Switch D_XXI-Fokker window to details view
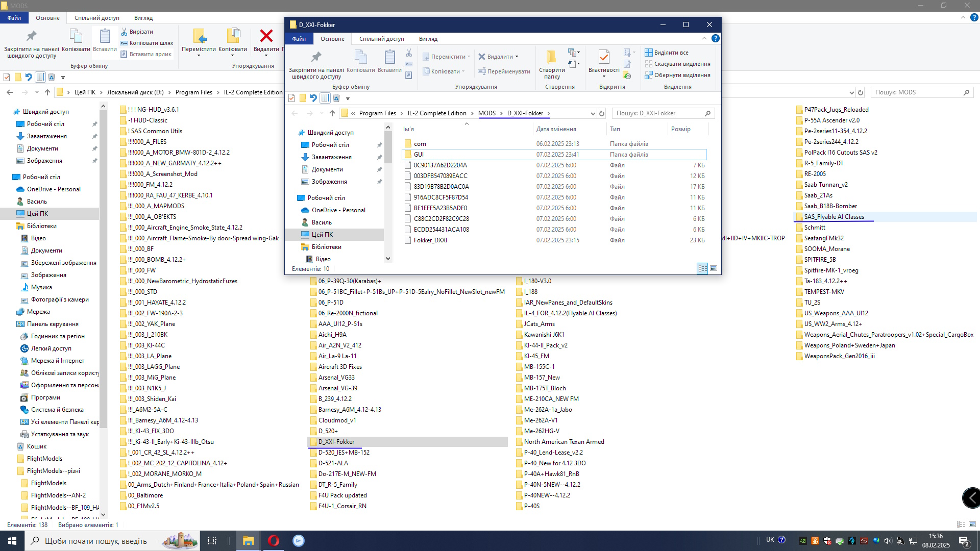The width and height of the screenshot is (980, 551). click(x=702, y=268)
